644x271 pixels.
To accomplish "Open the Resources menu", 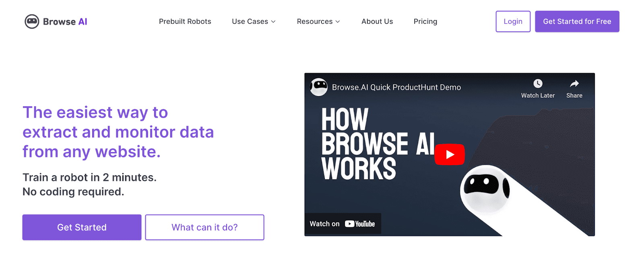I will tap(314, 22).
